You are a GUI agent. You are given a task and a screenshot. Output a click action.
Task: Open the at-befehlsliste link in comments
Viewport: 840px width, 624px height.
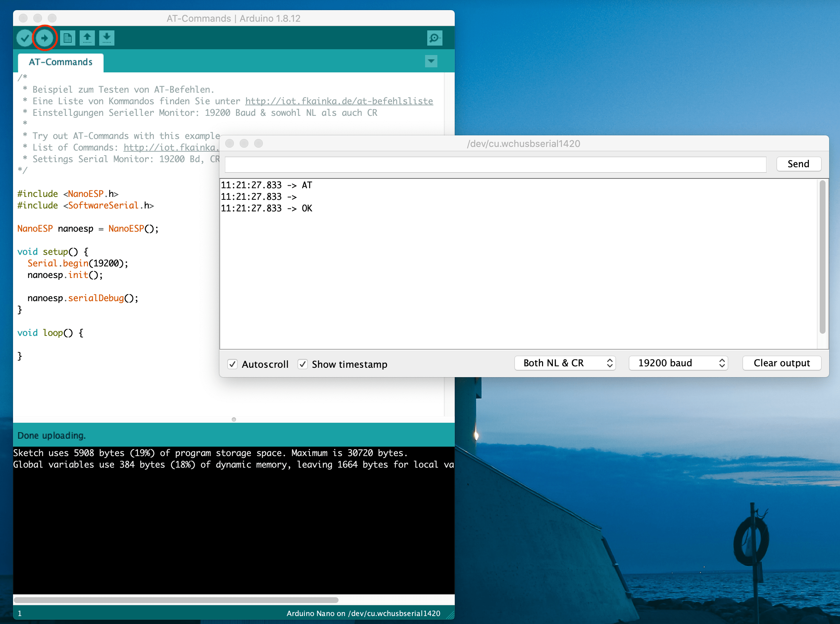pos(339,101)
